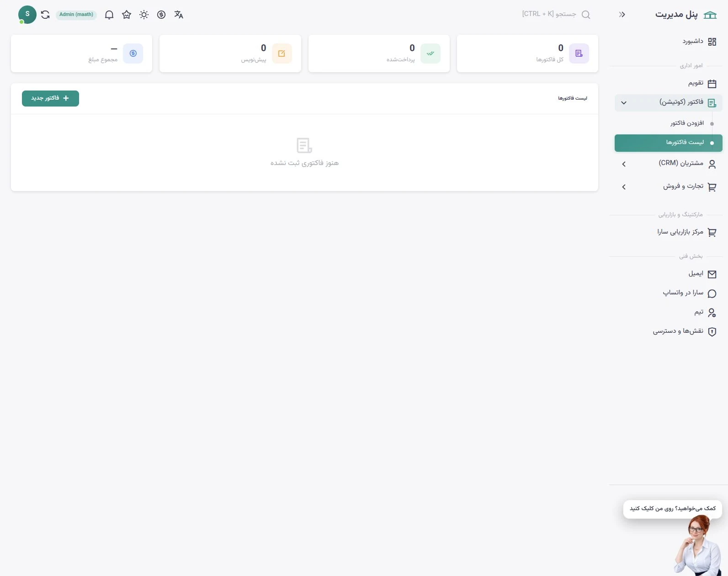
Task: Expand مشتریان (CRM) chevron
Action: 624,164
